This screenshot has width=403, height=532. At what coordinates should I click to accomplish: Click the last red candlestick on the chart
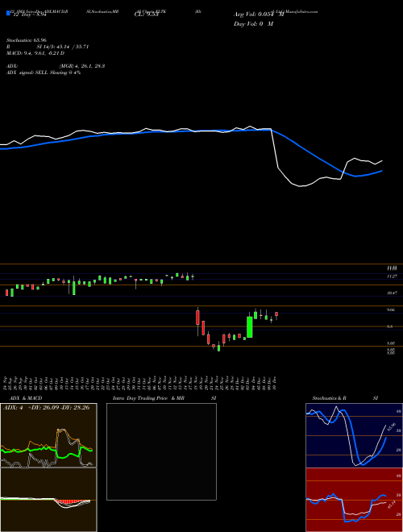(276, 315)
